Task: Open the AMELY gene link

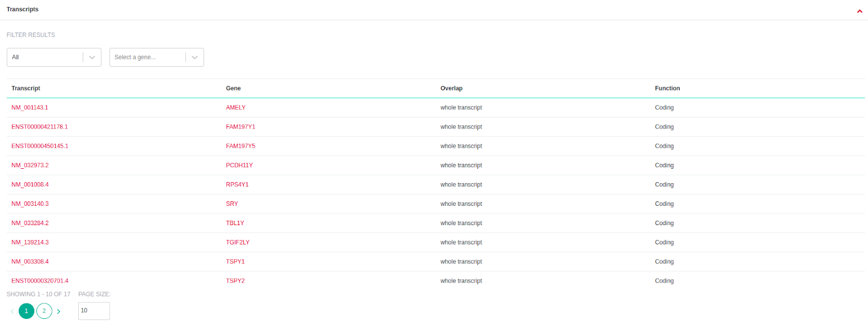Action: point(235,108)
